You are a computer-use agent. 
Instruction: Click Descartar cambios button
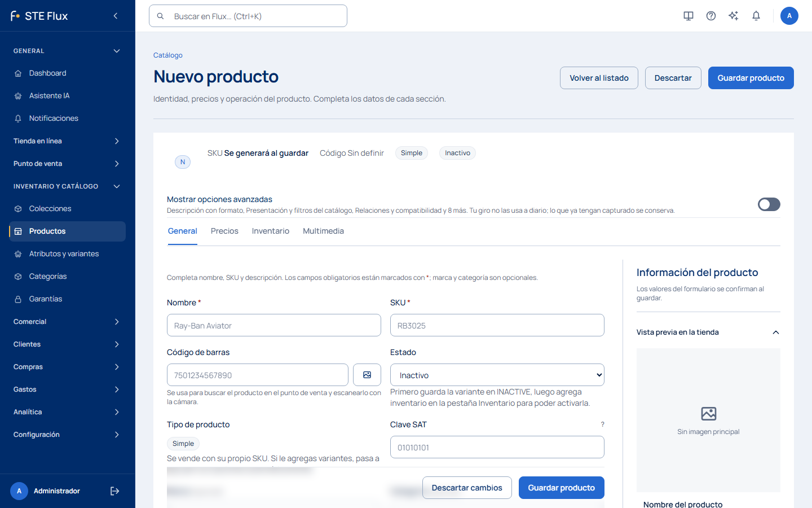point(467,488)
